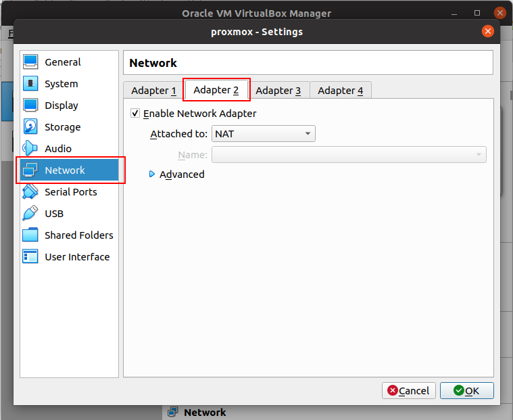Confirm settings with OK button
Viewport: 513px width, 420px height.
(466, 390)
